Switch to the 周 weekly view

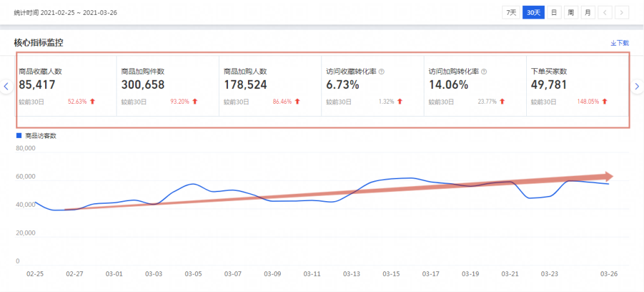coord(571,12)
